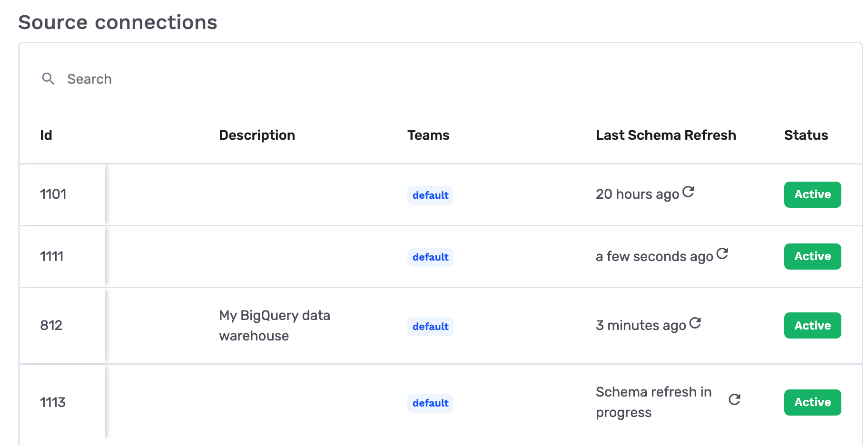Refresh schema for connection 1111
The width and height of the screenshot is (868, 446).
point(722,253)
